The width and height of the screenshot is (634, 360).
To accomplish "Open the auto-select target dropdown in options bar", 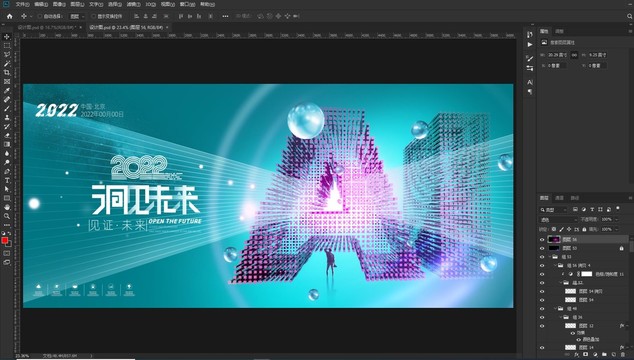I will click(x=77, y=16).
